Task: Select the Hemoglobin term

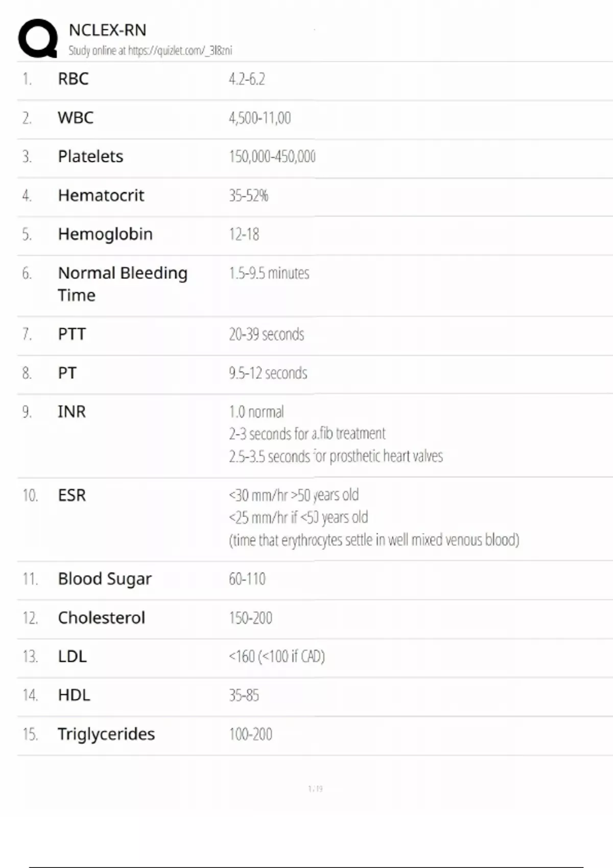Action: (105, 234)
